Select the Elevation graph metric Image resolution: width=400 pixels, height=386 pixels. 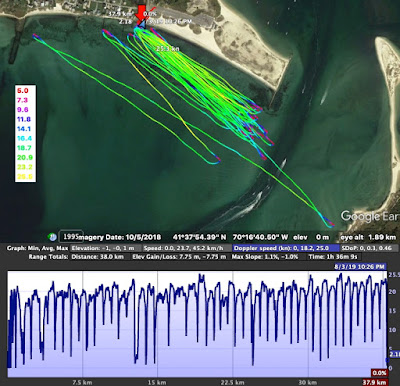coord(105,248)
